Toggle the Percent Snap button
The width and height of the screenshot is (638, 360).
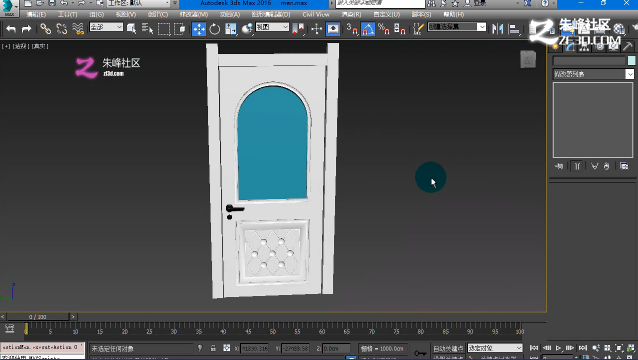[x=384, y=29]
